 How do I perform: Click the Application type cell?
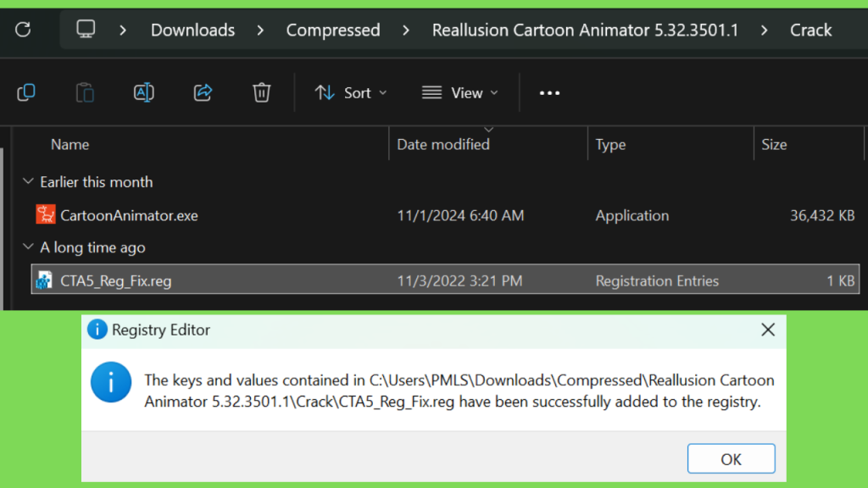click(x=632, y=215)
